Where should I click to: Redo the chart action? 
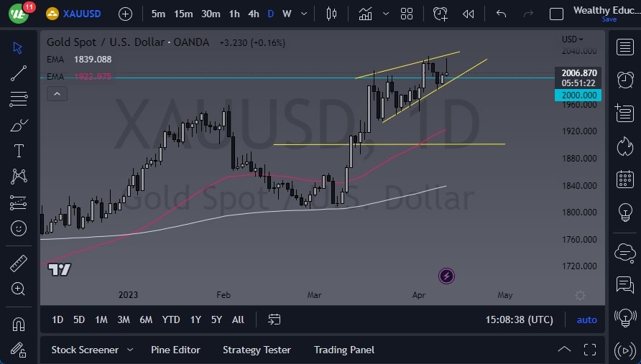[x=529, y=14]
